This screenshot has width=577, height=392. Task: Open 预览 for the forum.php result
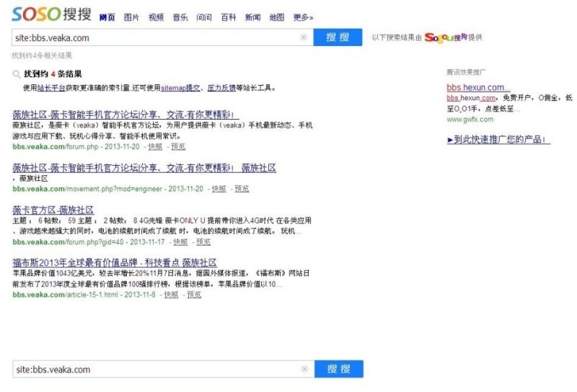(x=178, y=147)
